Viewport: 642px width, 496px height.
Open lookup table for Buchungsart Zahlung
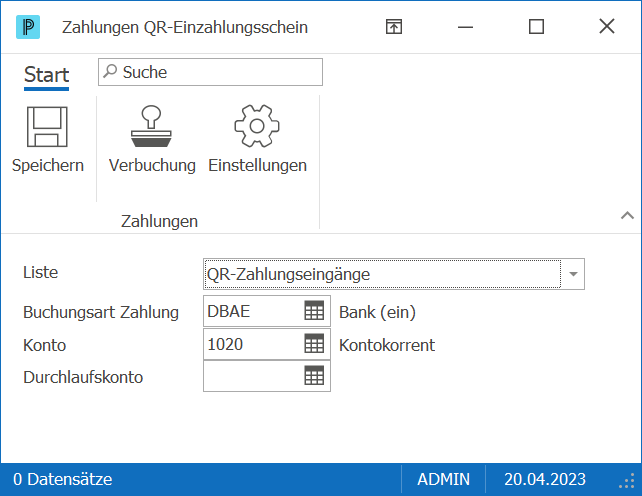point(314,311)
